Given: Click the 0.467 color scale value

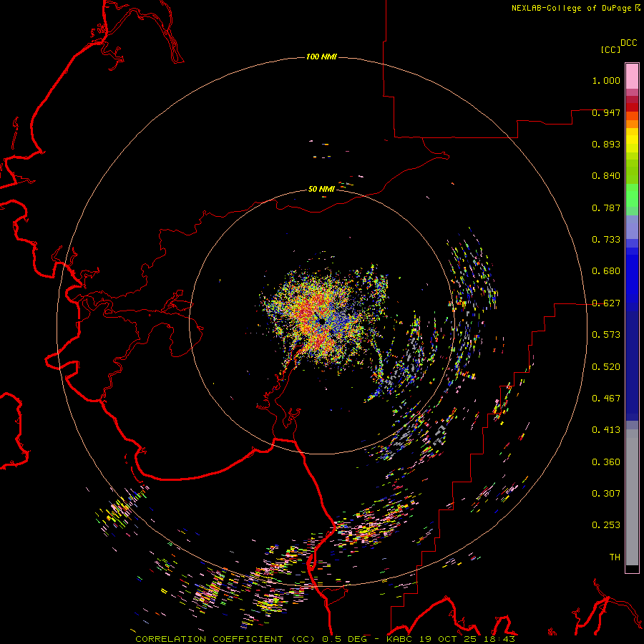Looking at the screenshot, I should click(x=606, y=399).
